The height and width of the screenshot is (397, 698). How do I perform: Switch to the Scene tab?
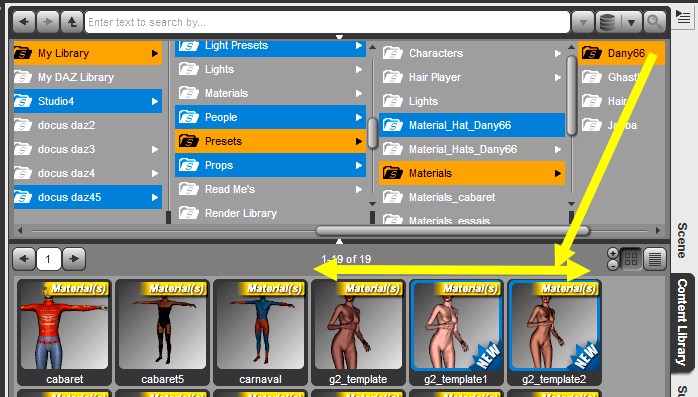coord(682,240)
